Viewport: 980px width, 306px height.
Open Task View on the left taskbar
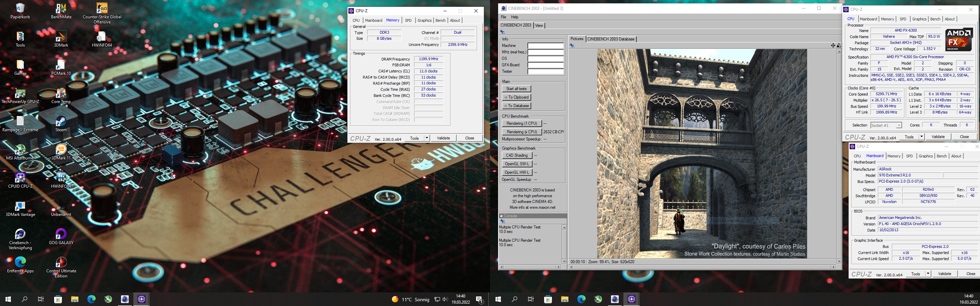[41, 299]
